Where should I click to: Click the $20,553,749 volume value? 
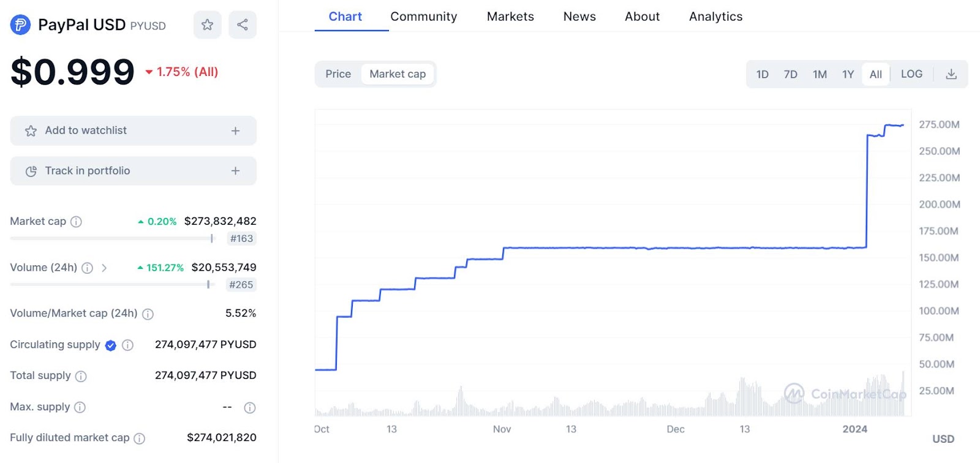[224, 267]
